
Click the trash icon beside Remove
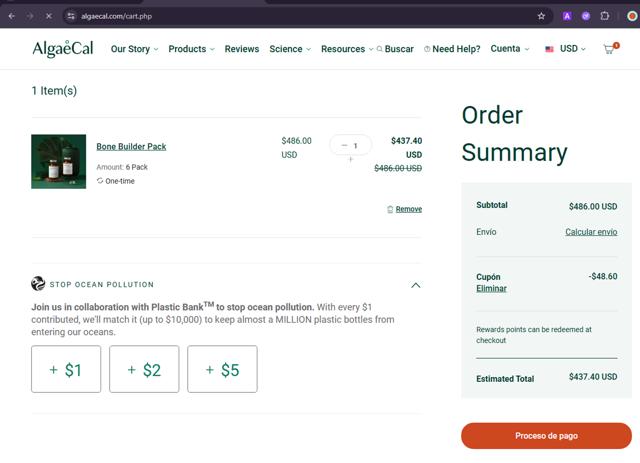pyautogui.click(x=390, y=209)
